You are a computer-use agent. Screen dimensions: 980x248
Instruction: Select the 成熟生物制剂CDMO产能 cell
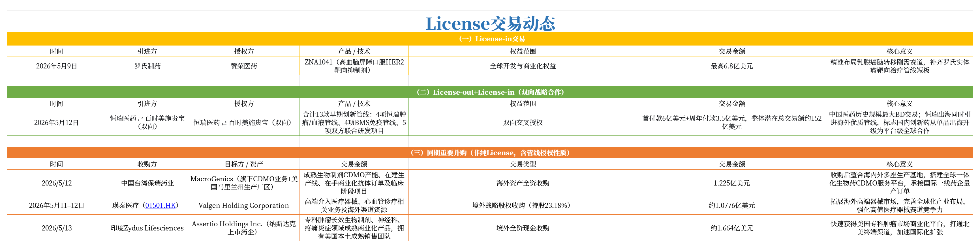pos(354,183)
